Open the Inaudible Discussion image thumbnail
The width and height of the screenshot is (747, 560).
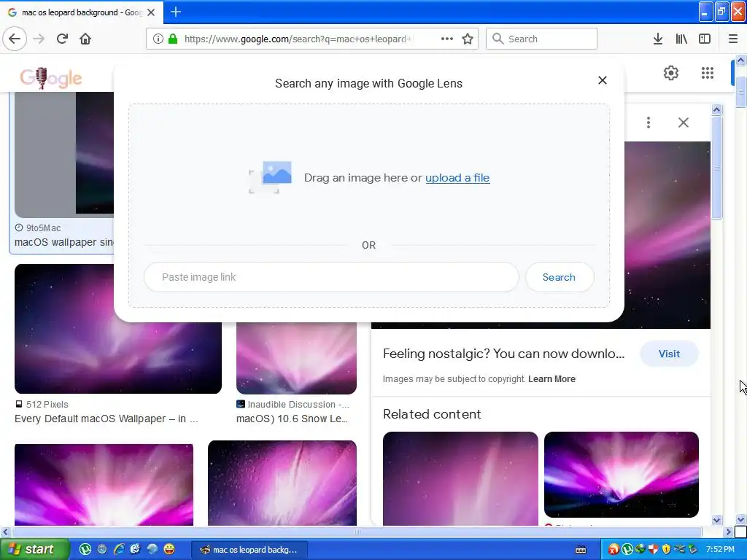tap(296, 358)
